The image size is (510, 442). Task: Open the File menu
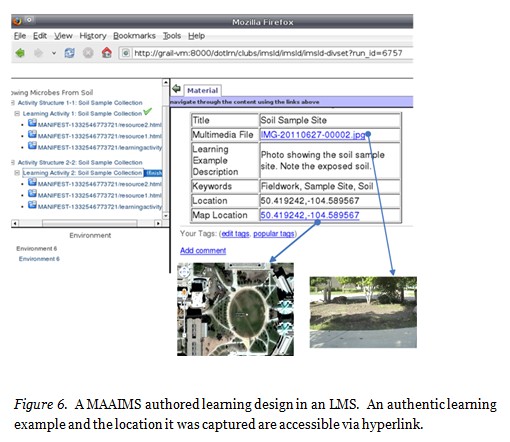tap(20, 36)
